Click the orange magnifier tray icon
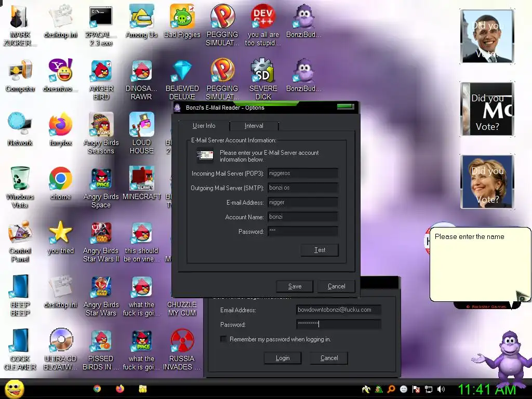The width and height of the screenshot is (532, 399). pyautogui.click(x=391, y=390)
